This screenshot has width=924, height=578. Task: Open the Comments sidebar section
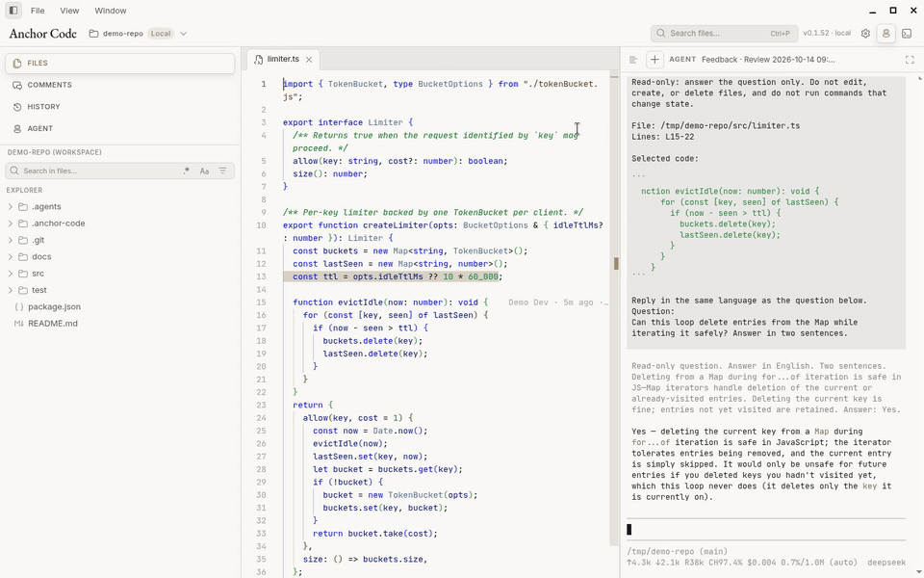pyautogui.click(x=119, y=85)
